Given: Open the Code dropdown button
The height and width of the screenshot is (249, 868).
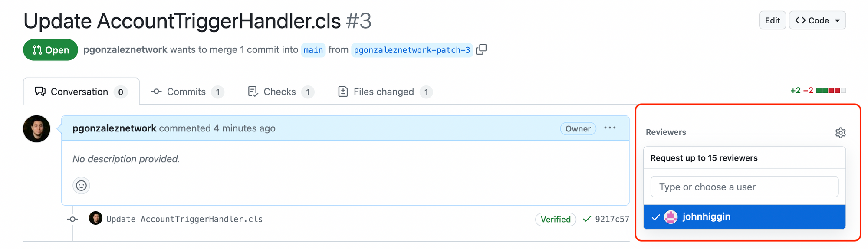Looking at the screenshot, I should point(817,20).
